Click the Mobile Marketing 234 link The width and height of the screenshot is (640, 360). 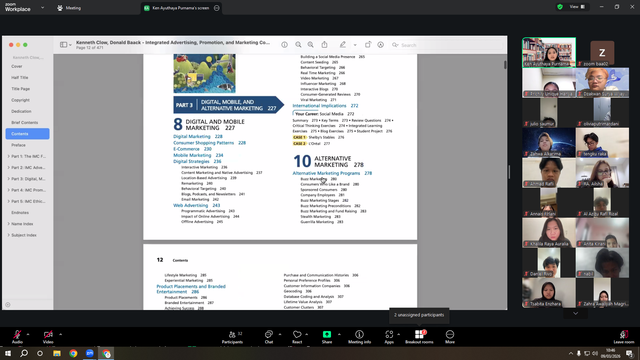pyautogui.click(x=198, y=155)
